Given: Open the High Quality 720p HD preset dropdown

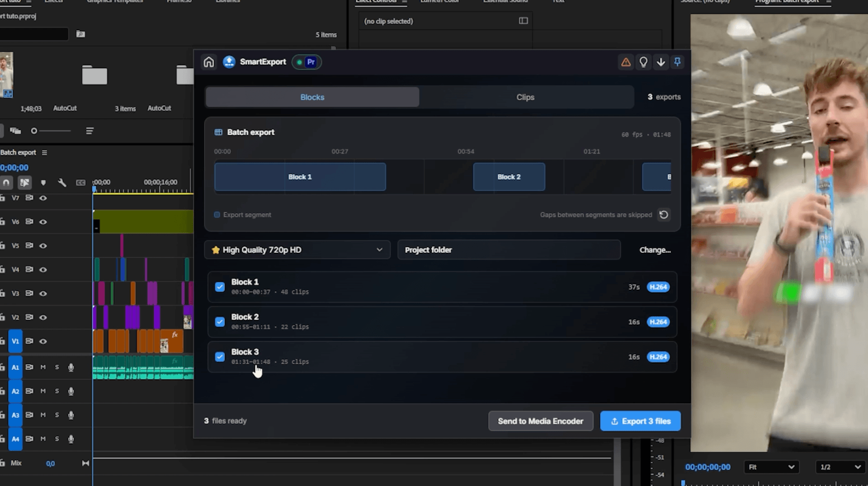Looking at the screenshot, I should click(297, 250).
